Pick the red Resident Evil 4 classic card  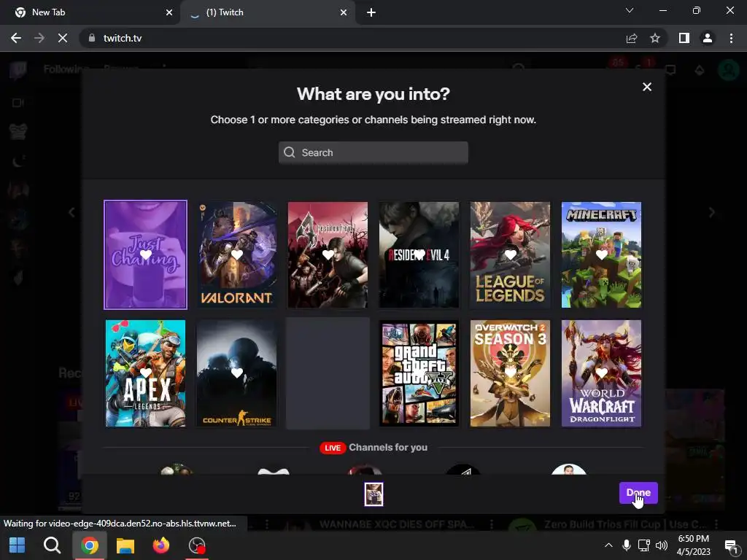pyautogui.click(x=328, y=254)
